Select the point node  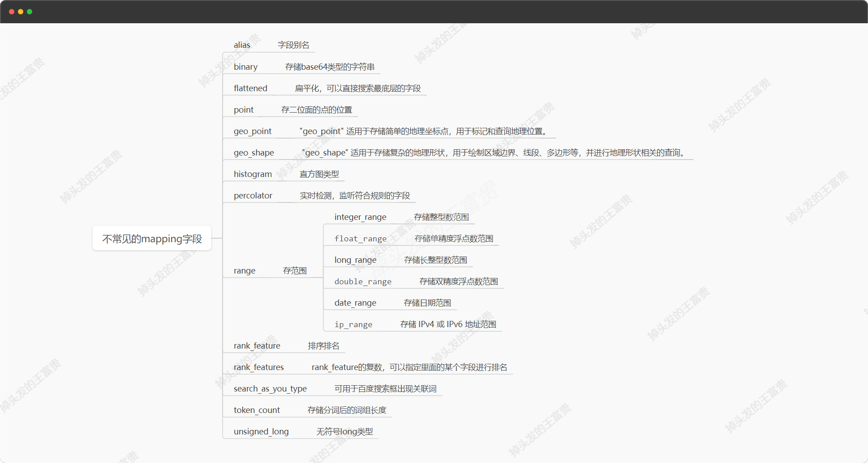pos(244,109)
